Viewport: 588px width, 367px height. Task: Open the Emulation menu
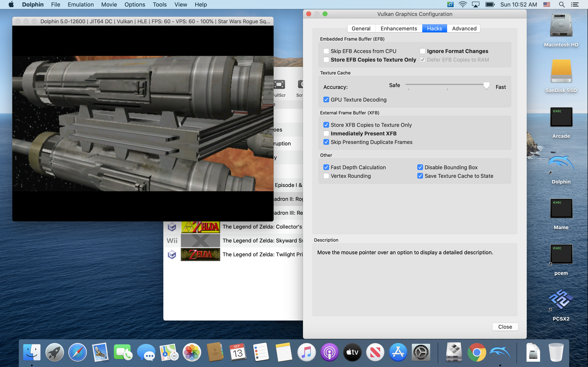pyautogui.click(x=80, y=4)
